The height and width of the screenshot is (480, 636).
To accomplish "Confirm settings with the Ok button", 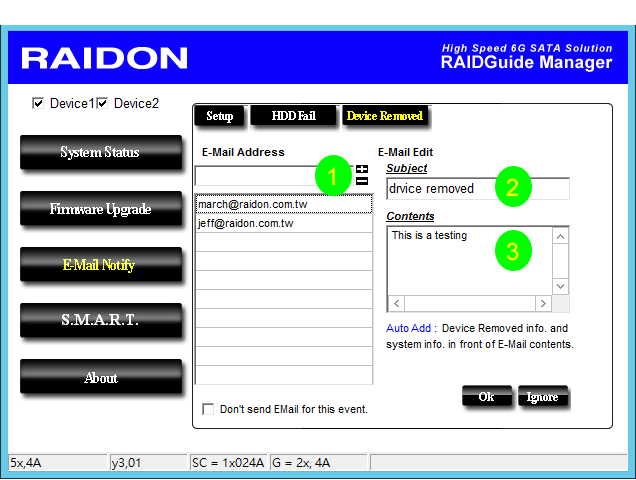I will pos(487,396).
